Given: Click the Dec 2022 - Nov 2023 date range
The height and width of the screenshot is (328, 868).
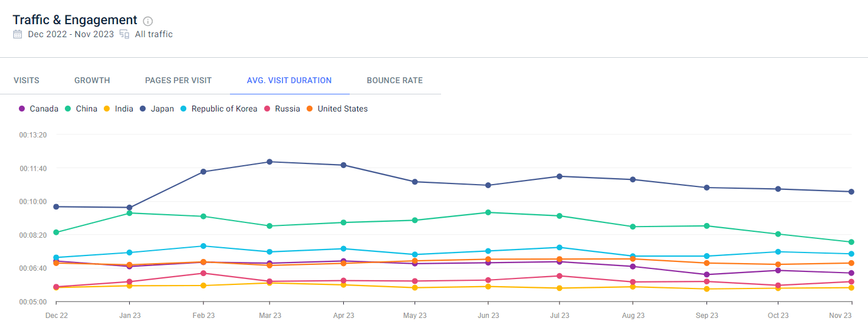Looking at the screenshot, I should [x=71, y=34].
